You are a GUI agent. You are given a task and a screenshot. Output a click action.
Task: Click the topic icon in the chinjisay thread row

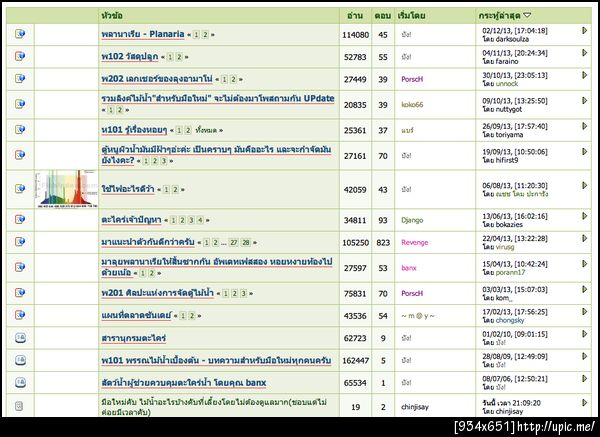click(19, 406)
